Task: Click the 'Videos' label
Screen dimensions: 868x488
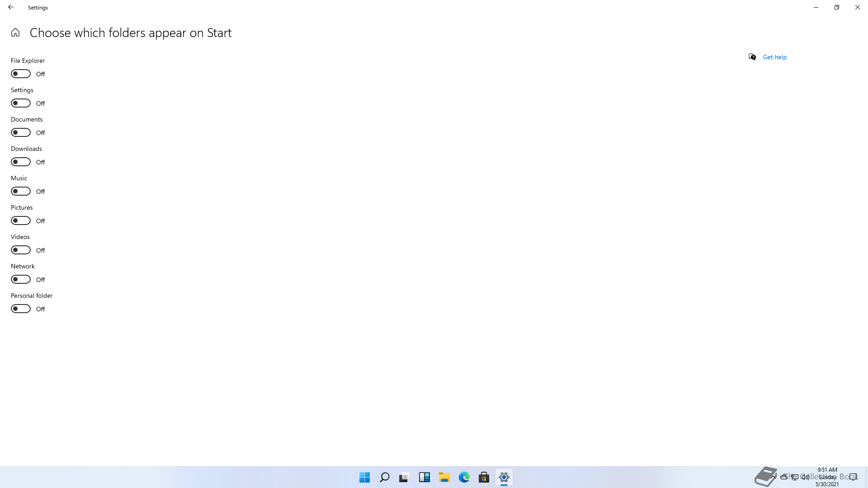Action: coord(20,237)
